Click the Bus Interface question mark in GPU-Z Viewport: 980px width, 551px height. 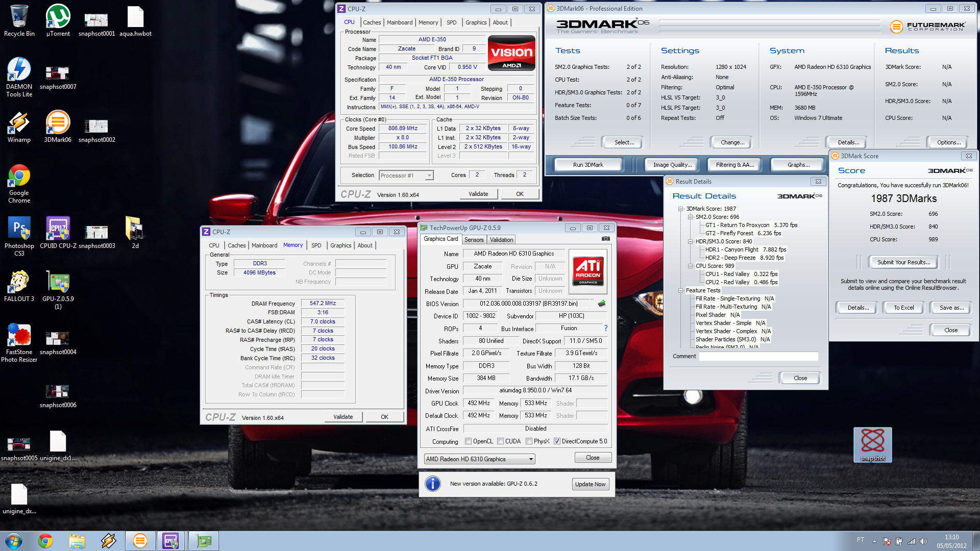click(606, 328)
